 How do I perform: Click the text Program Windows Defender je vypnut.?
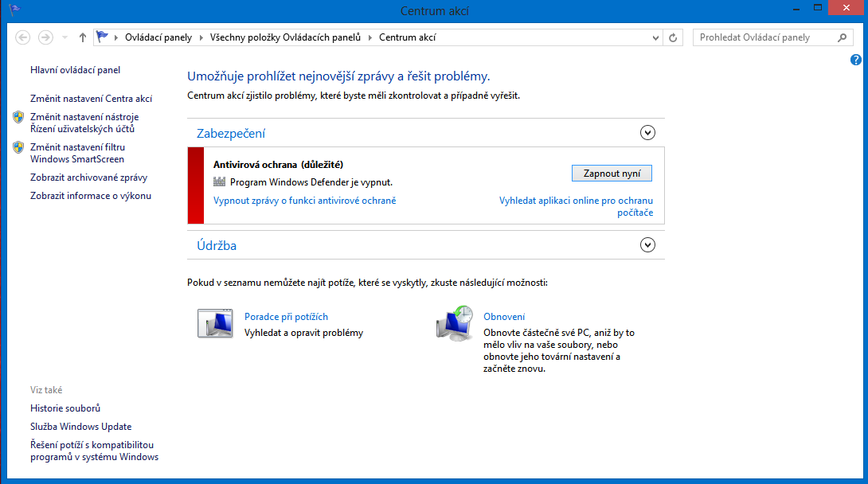pos(311,182)
